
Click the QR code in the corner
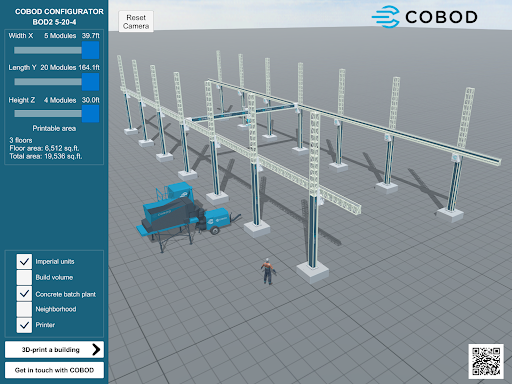pyautogui.click(x=486, y=361)
